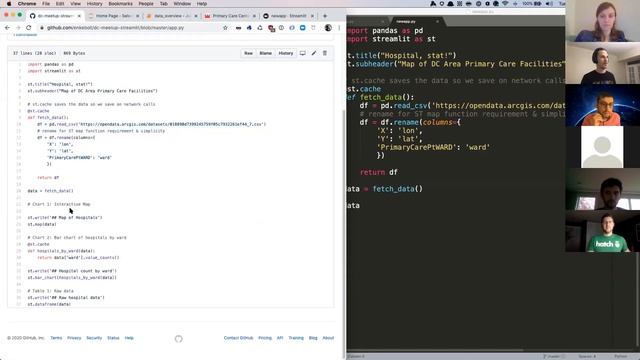Select the Python syntax selector in editor status bar
The width and height of the screenshot is (640, 360).
620,356
